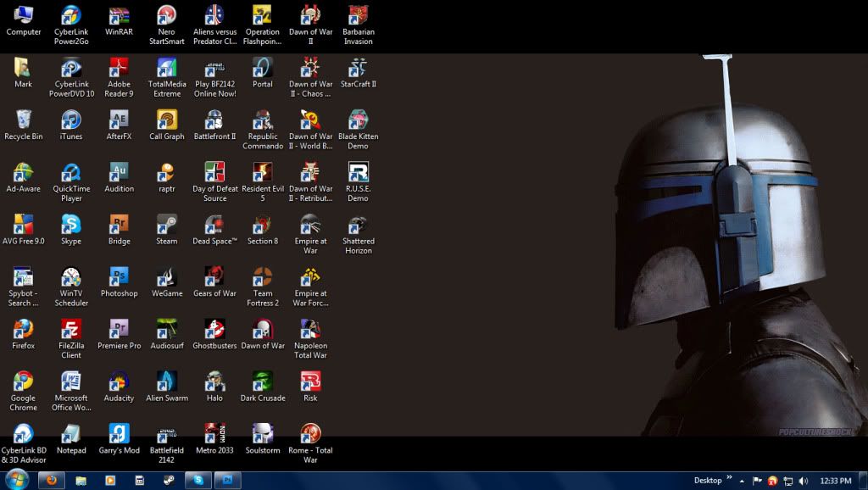The height and width of the screenshot is (490, 868).
Task: Open the Computer desktop icon
Action: [23, 20]
